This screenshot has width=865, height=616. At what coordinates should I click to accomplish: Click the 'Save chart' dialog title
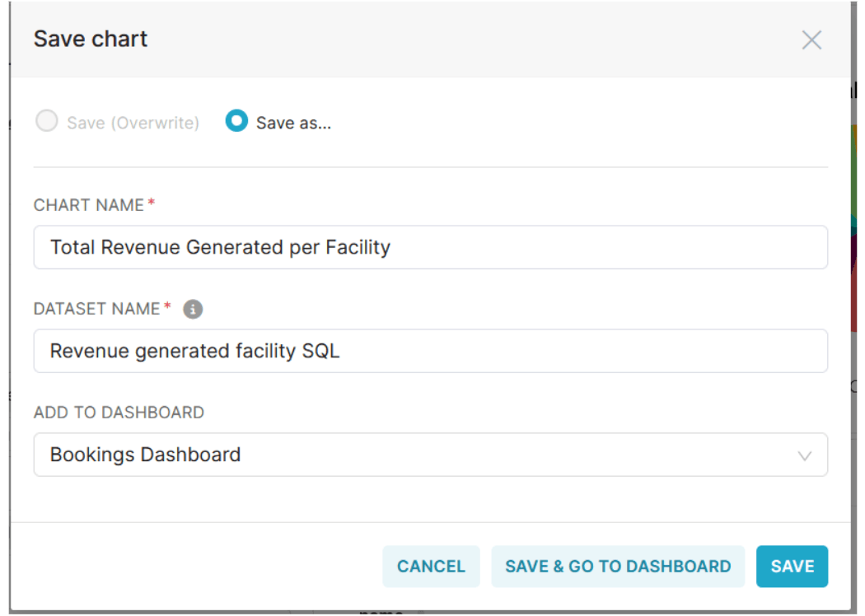(91, 39)
